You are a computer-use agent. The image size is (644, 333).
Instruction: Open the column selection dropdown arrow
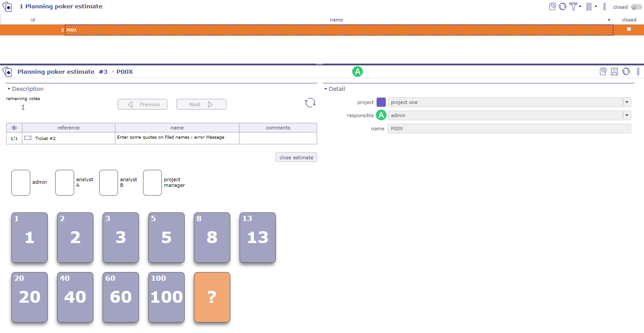tap(595, 6)
